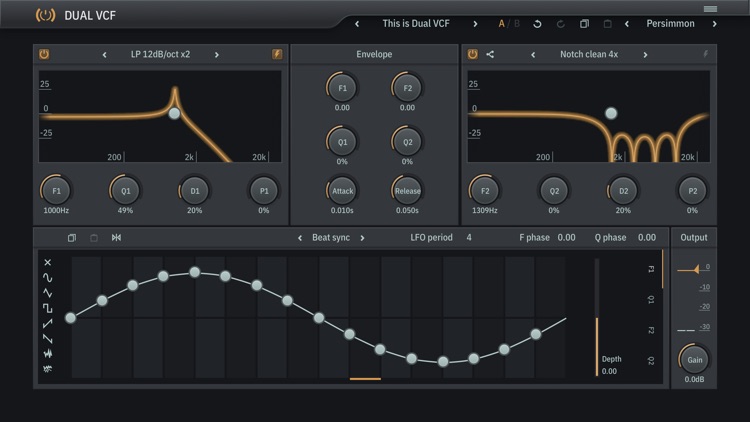
Task: Click the F2 knob showing 1309Hz
Action: point(485,190)
